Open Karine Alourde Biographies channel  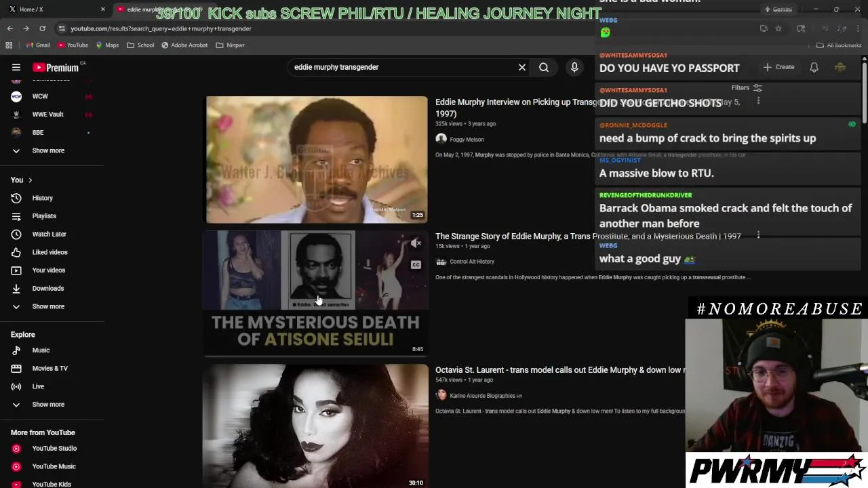pos(483,396)
